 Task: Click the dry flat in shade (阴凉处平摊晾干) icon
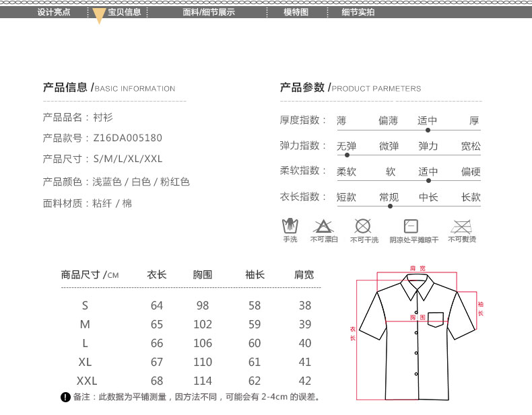pyautogui.click(x=411, y=226)
